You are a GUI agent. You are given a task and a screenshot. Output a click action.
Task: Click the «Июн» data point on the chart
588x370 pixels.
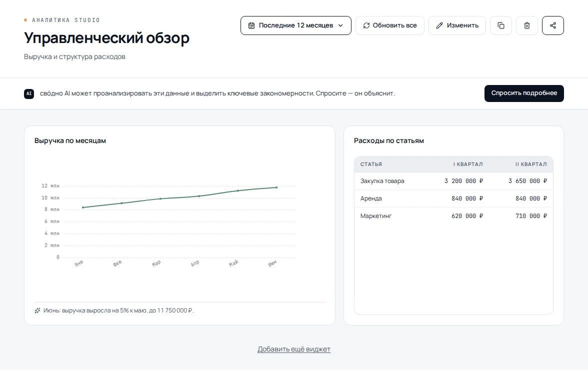pos(277,187)
